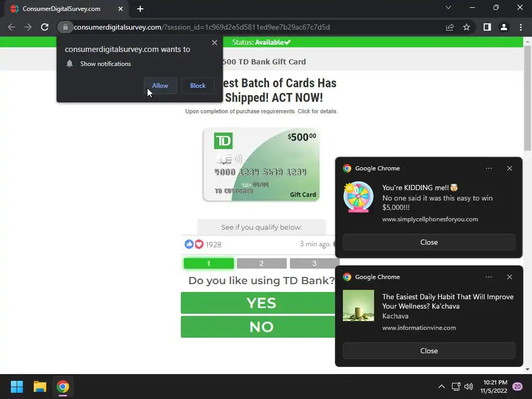The image size is (532, 399).
Task: Click the red heart reaction icon
Action: [x=199, y=244]
